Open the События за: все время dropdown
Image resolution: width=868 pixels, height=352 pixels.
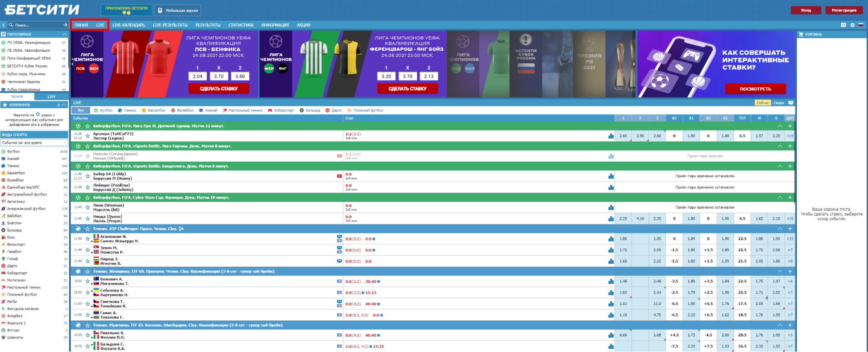(x=34, y=143)
